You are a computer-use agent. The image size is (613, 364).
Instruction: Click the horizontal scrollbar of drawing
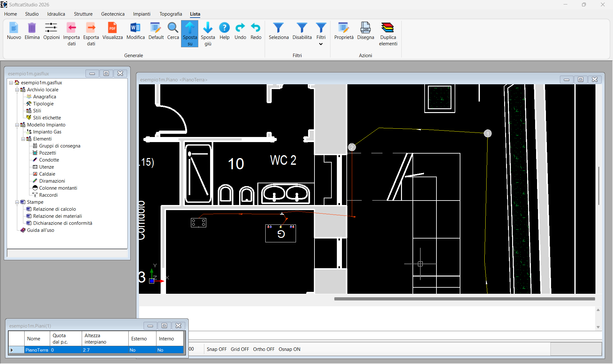pyautogui.click(x=464, y=299)
